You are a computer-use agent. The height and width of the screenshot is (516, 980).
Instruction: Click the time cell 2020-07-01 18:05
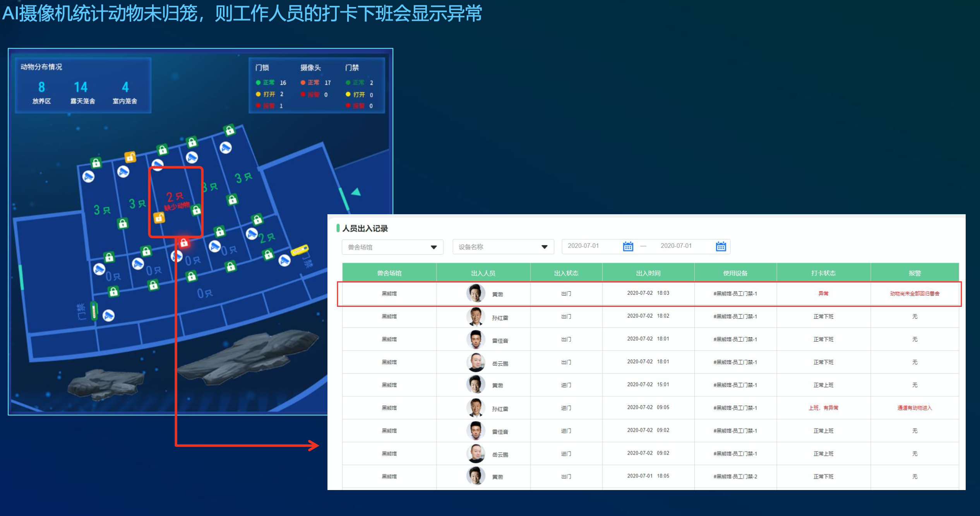point(648,476)
